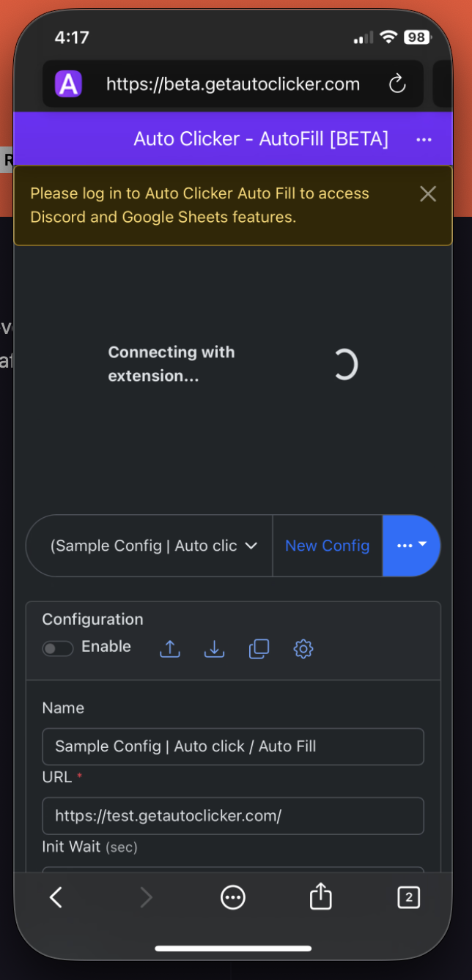Toggle the Enable configuration switch
Image resolution: width=472 pixels, height=980 pixels.
click(58, 648)
